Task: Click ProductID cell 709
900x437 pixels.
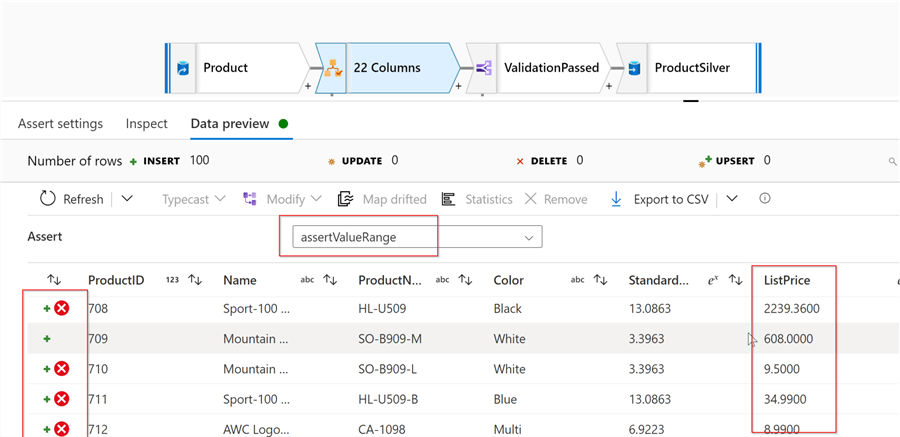Action: (x=98, y=339)
